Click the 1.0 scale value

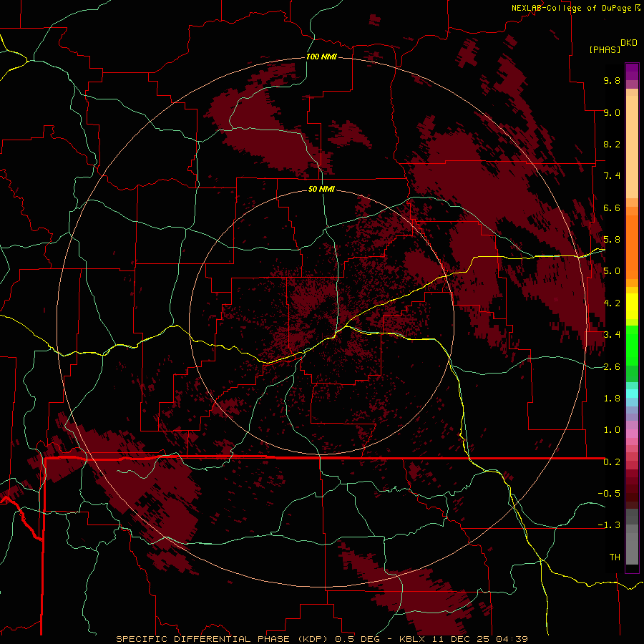coord(612,430)
